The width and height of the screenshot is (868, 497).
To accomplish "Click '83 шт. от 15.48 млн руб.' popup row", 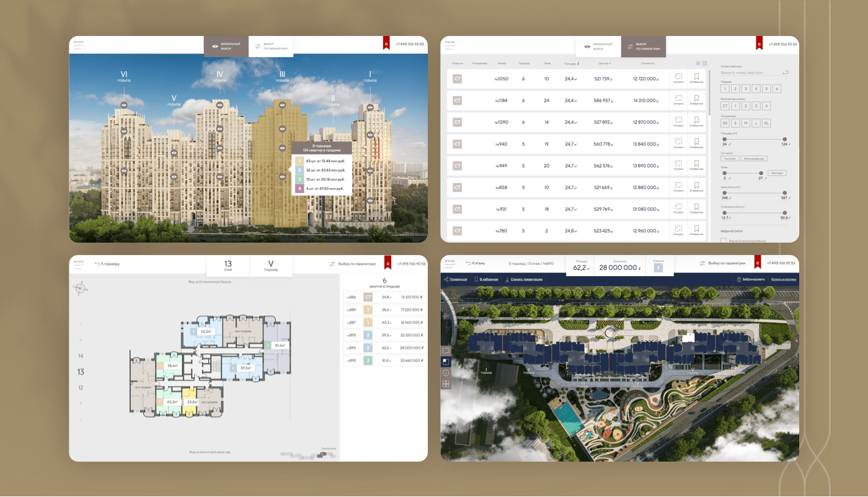I will click(x=322, y=161).
